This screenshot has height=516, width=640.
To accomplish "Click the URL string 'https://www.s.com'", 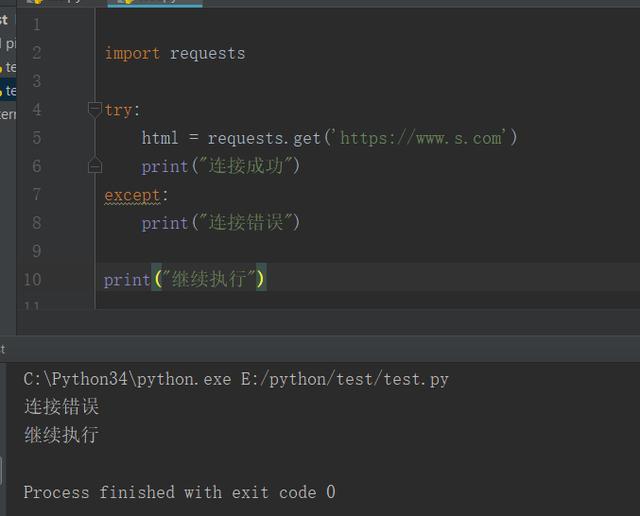I will (420, 138).
